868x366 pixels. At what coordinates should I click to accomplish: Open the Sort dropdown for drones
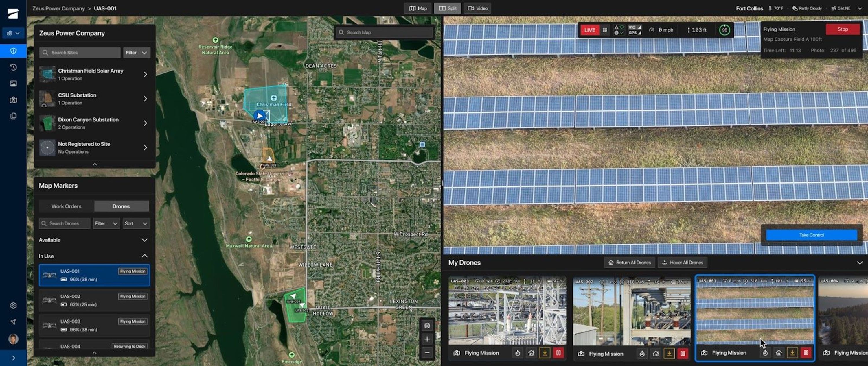[136, 223]
